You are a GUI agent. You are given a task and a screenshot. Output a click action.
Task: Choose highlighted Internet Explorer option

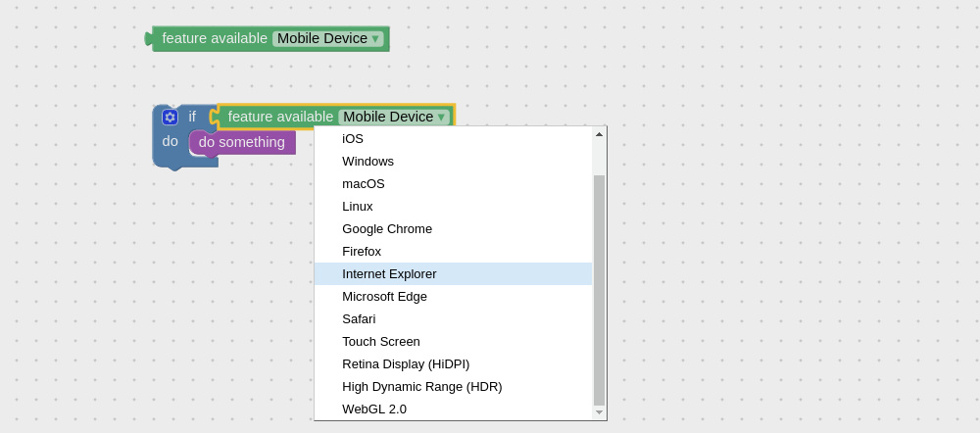pos(453,273)
